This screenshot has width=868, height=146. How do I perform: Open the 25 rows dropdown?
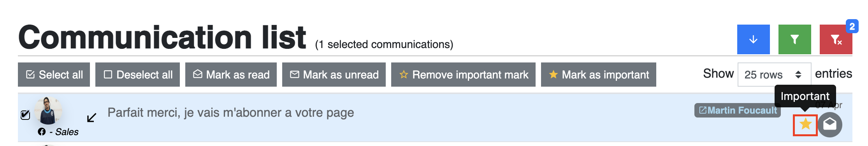[x=774, y=75]
